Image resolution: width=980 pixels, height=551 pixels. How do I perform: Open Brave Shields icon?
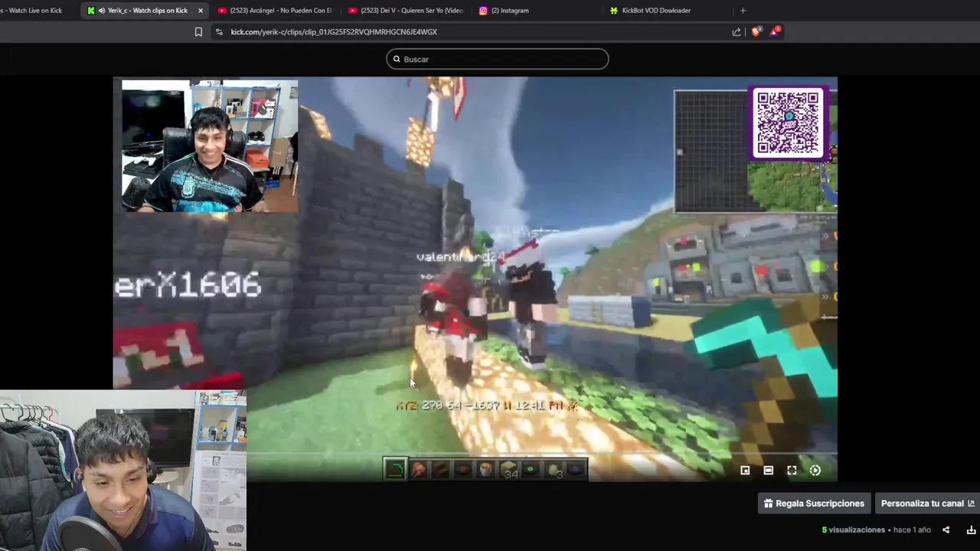[x=756, y=32]
